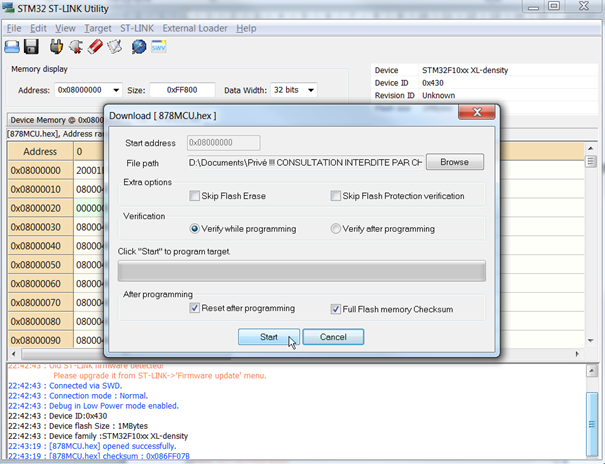Select Verify after programming radio button
The height and width of the screenshot is (464, 605).
[336, 229]
